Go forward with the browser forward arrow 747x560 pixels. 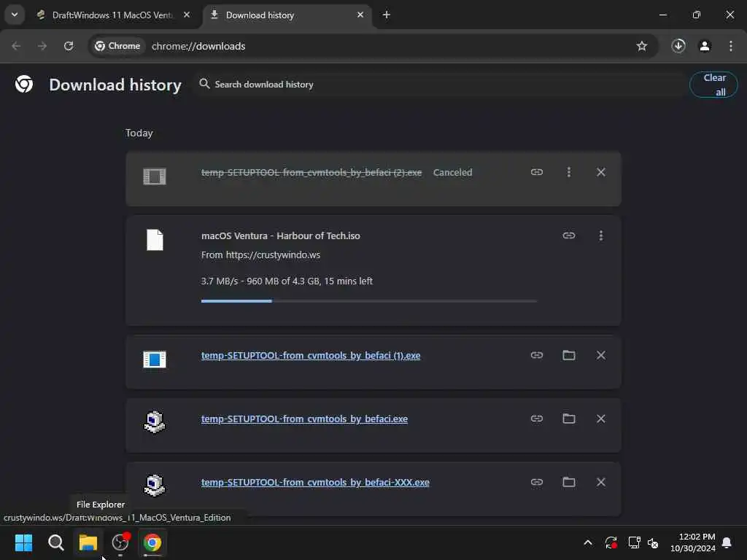click(42, 46)
